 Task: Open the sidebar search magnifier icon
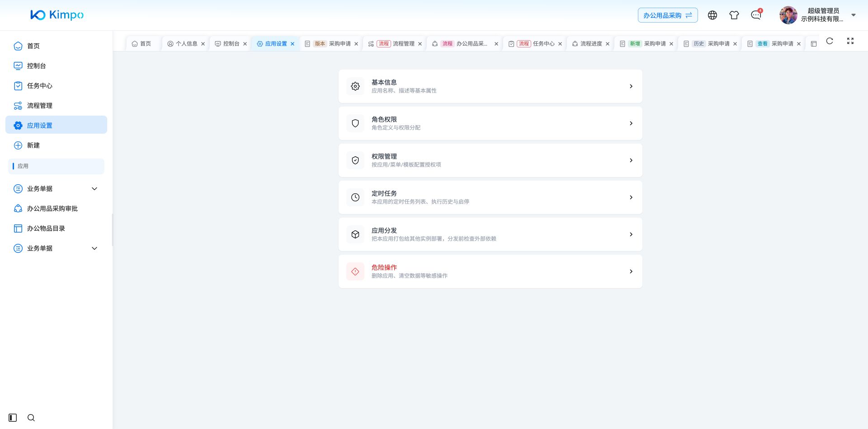[x=31, y=418]
